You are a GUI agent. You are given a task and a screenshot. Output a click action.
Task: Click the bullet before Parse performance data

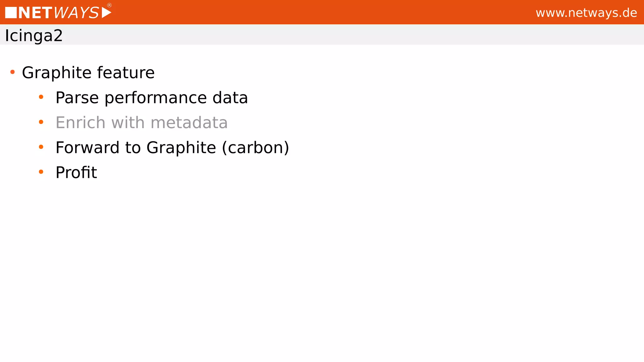[x=41, y=97]
